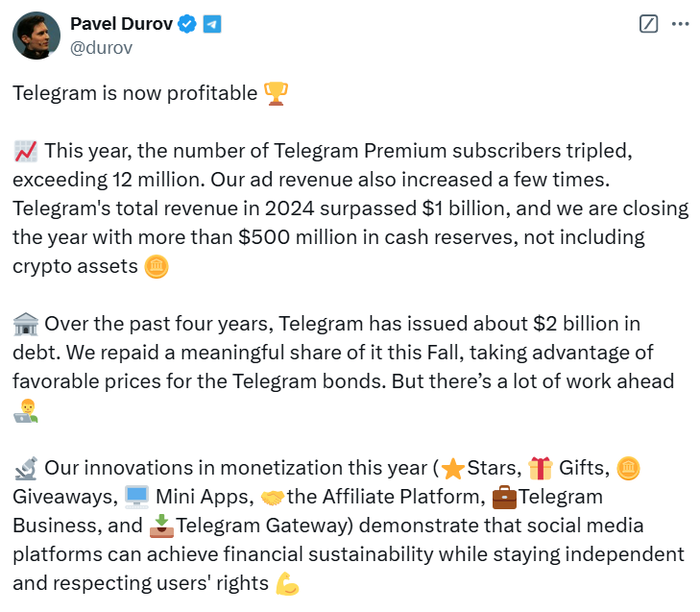Click the computer emoji before Mini Apps
Image resolution: width=700 pixels, height=612 pixels.
[x=136, y=497]
